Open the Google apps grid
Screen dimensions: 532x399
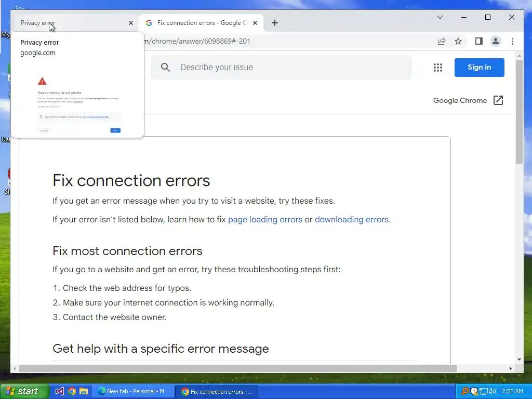pos(438,67)
